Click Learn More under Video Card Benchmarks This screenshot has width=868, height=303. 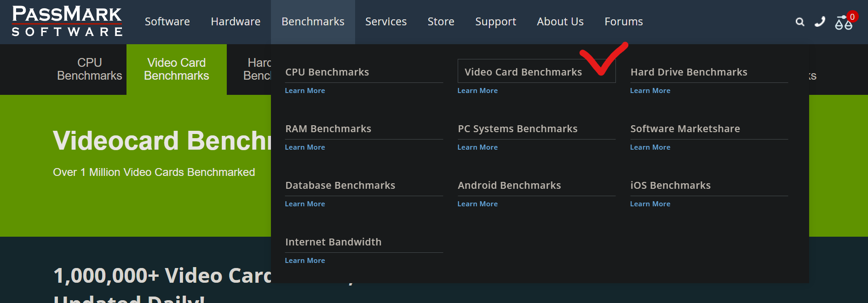477,91
